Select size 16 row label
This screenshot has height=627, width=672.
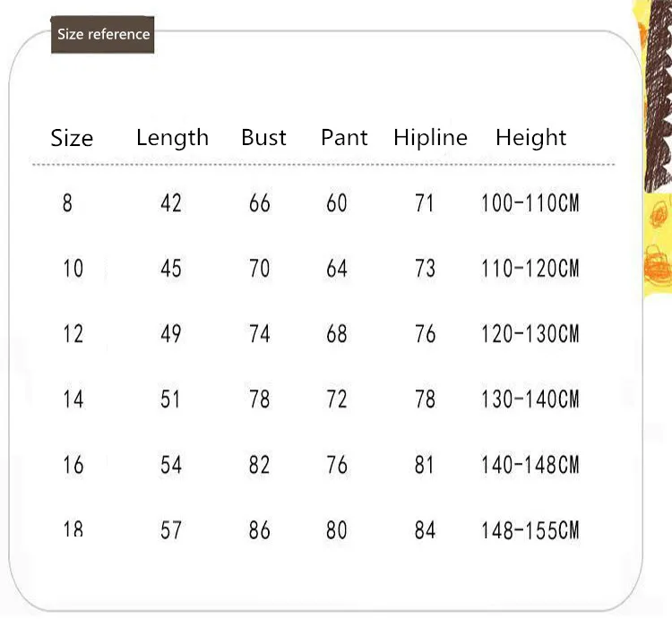73,465
